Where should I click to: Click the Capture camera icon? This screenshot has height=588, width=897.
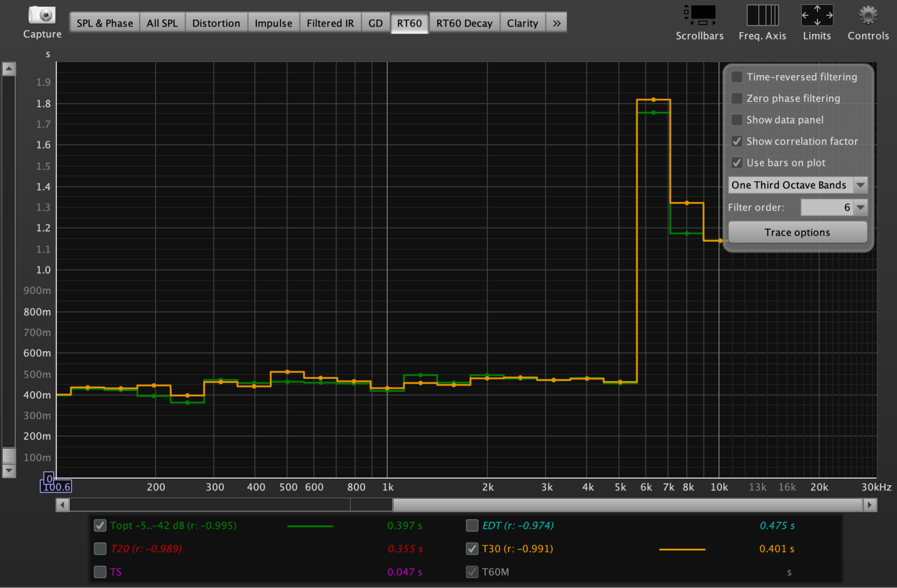pyautogui.click(x=42, y=15)
